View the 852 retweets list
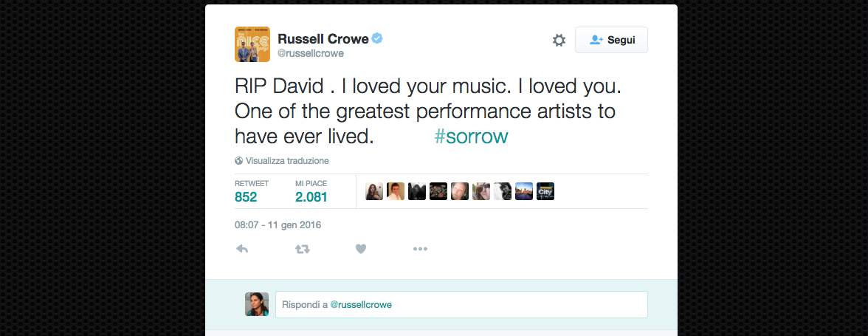This screenshot has width=868, height=336. (246, 197)
